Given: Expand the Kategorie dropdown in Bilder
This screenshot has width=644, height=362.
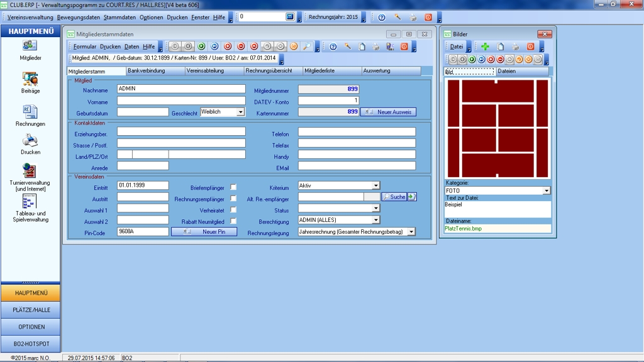Looking at the screenshot, I should 546,190.
